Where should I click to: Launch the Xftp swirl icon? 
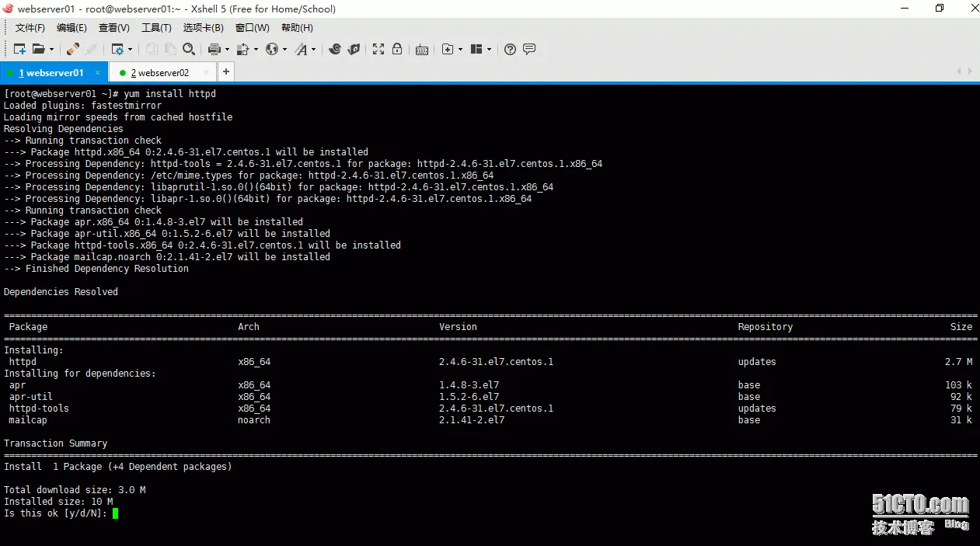(x=335, y=49)
